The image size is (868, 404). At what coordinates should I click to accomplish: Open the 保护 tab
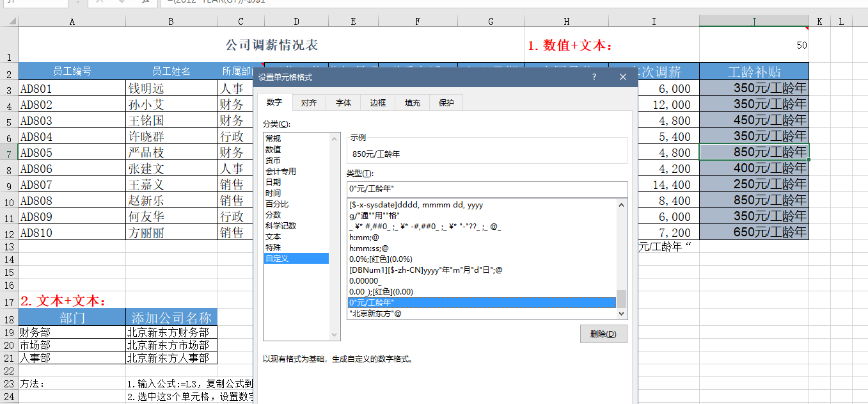click(446, 102)
